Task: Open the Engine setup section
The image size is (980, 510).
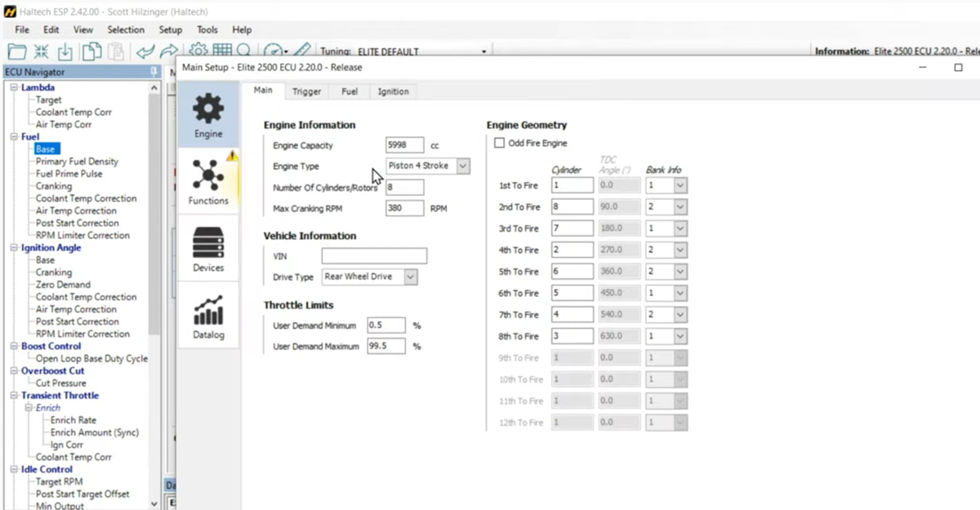Action: click(208, 114)
